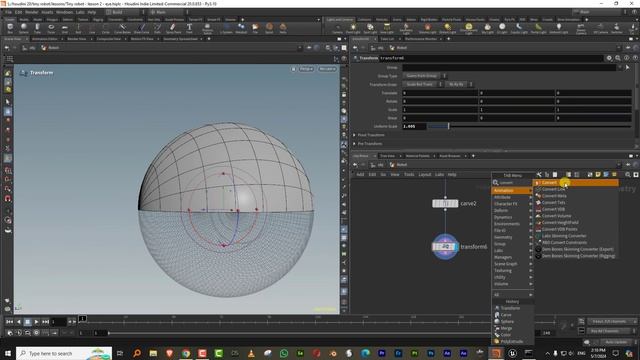Click the network editor sticky note icon
Image resolution: width=640 pixels, height=360 pixels.
click(x=598, y=174)
